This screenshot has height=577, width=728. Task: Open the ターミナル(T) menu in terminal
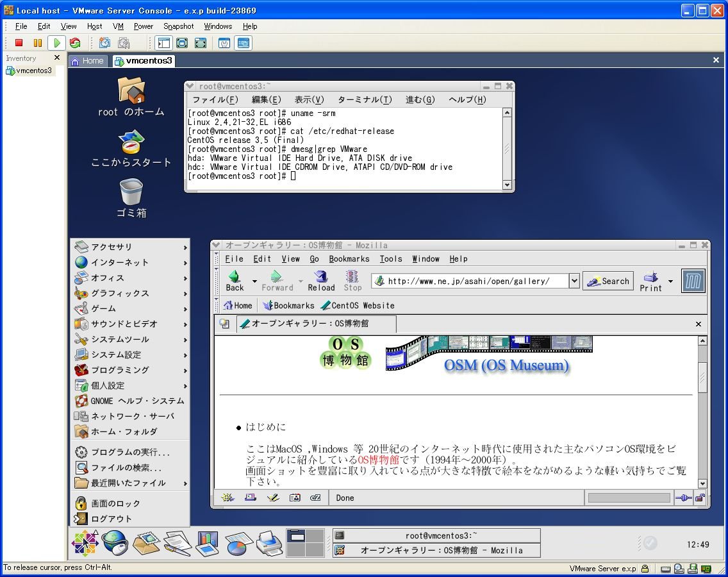click(x=365, y=99)
